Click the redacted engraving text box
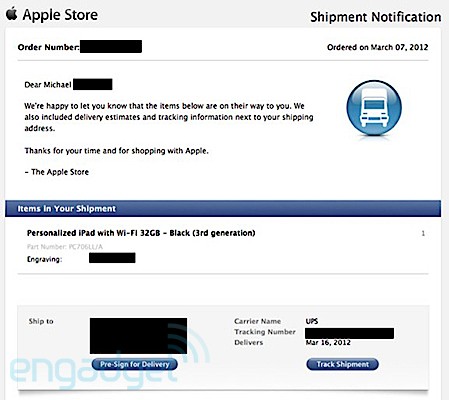 [112, 258]
